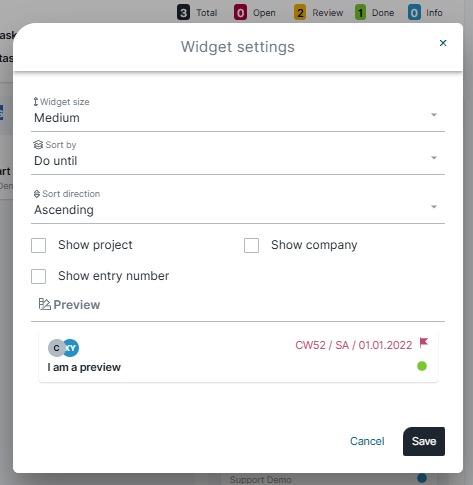Click the gray C avatar in the preview
The image size is (473, 485).
pos(56,348)
